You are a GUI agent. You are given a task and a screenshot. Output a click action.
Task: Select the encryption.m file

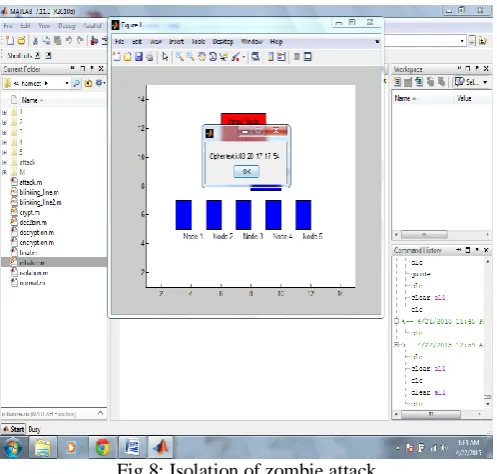(x=37, y=243)
